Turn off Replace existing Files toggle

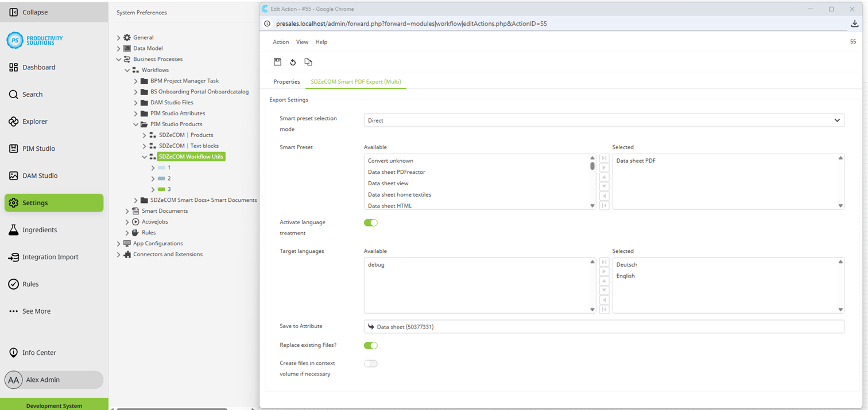(x=371, y=345)
